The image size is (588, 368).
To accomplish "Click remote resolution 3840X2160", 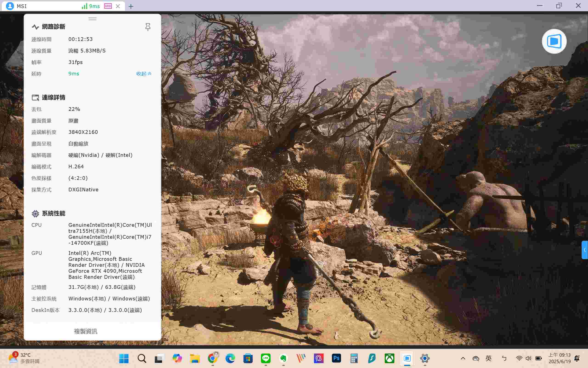I will 83,132.
